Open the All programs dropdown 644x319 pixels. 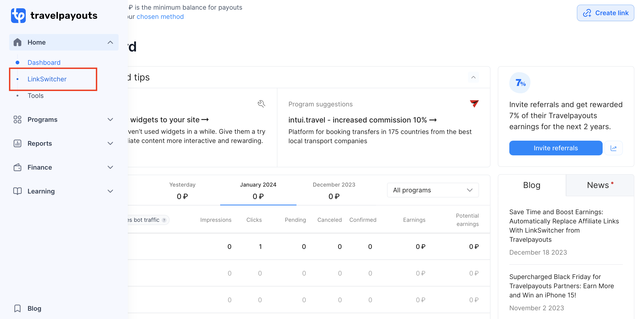(x=433, y=190)
